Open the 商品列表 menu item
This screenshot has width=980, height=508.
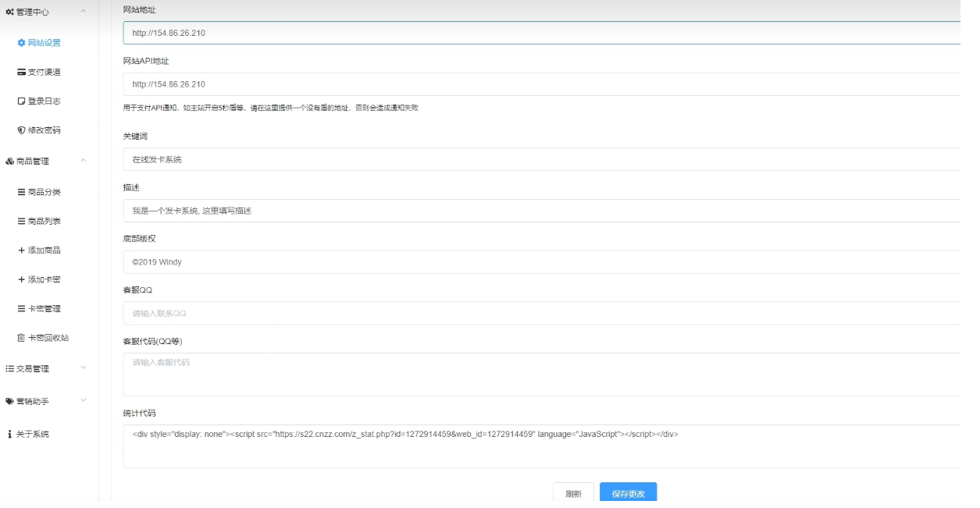pyautogui.click(x=44, y=222)
